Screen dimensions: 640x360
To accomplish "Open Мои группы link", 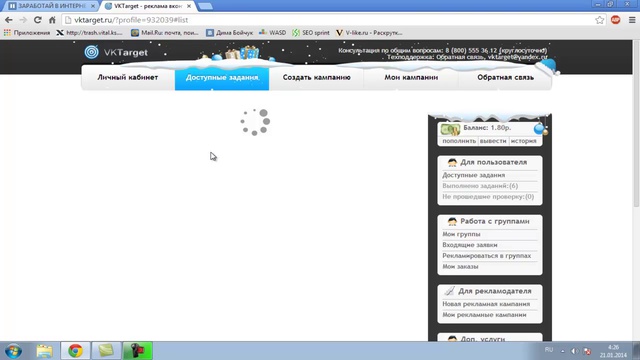I will (461, 234).
